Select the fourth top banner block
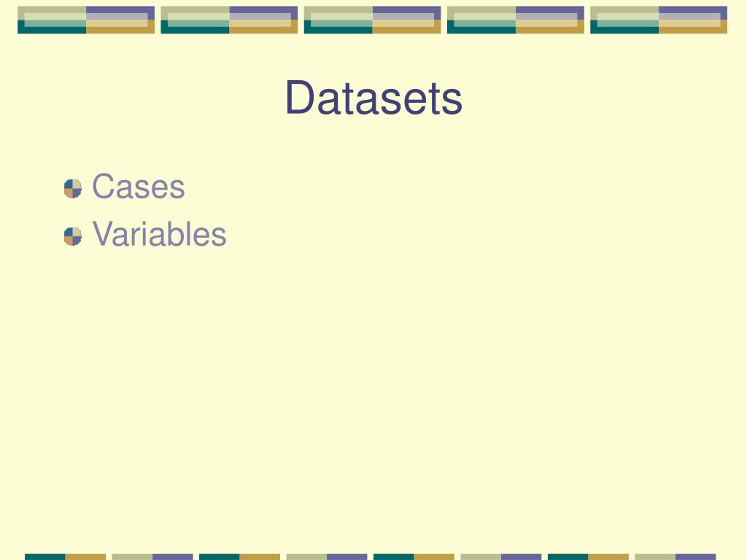 (516, 20)
